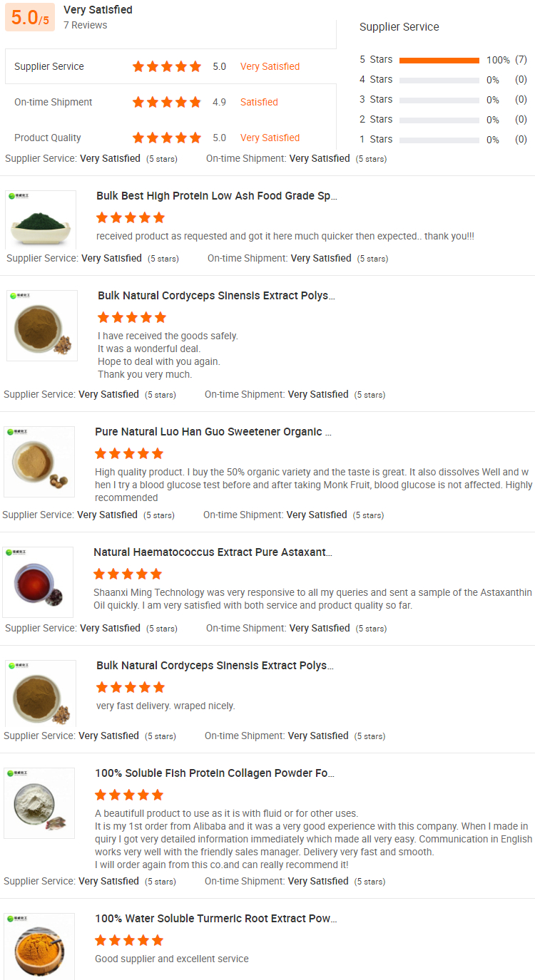Open the white fish collagen powder thumbnail
The height and width of the screenshot is (980, 535).
(x=39, y=803)
